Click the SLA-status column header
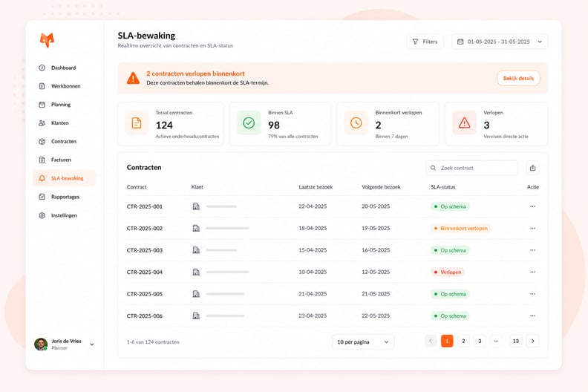 pos(443,187)
